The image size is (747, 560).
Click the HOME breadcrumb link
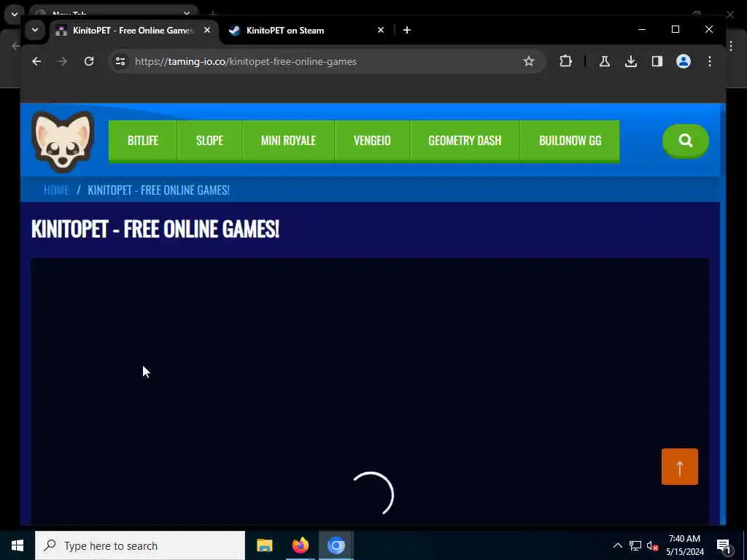click(x=56, y=190)
